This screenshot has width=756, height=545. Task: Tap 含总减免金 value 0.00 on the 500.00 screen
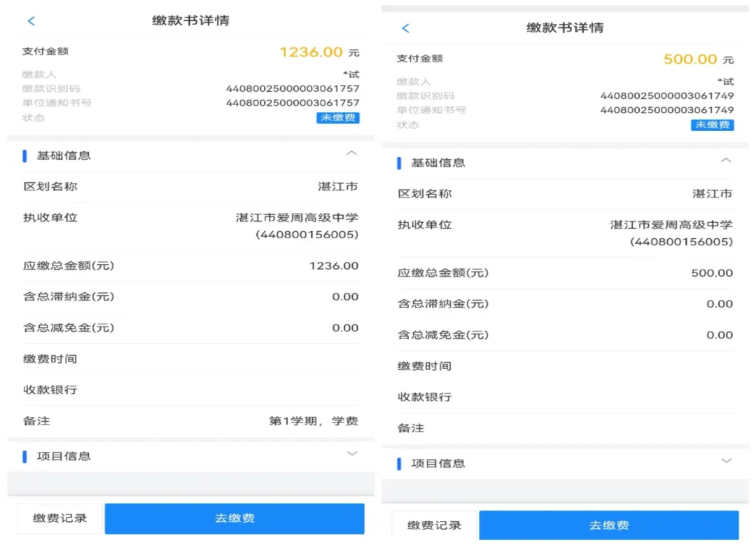tap(720, 336)
